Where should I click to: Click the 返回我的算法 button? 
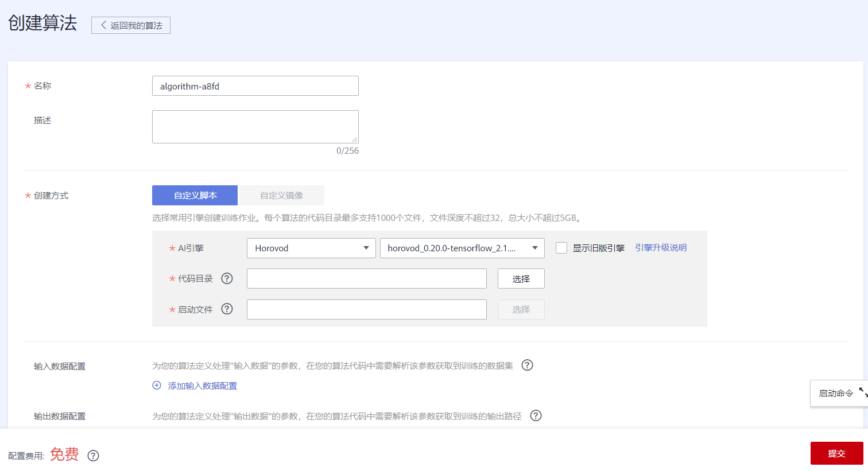pos(130,25)
